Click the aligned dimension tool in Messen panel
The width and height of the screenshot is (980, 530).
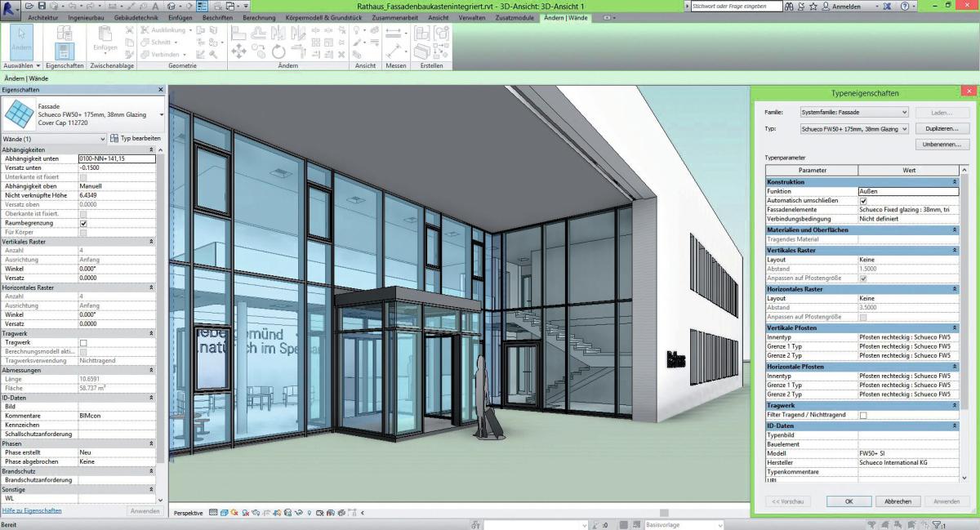pos(394,51)
